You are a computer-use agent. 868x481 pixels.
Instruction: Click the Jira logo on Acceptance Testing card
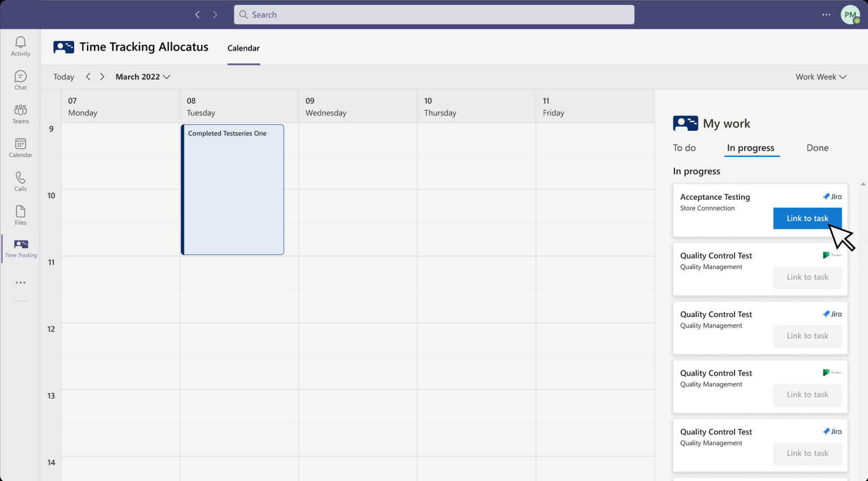tap(832, 197)
